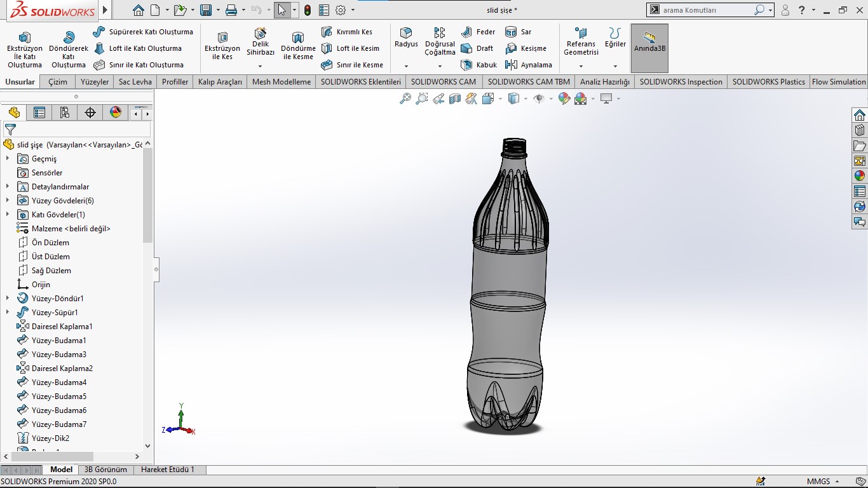Image resolution: width=868 pixels, height=488 pixels.
Task: Click the feature tree vertical scrollbar
Action: [x=147, y=196]
